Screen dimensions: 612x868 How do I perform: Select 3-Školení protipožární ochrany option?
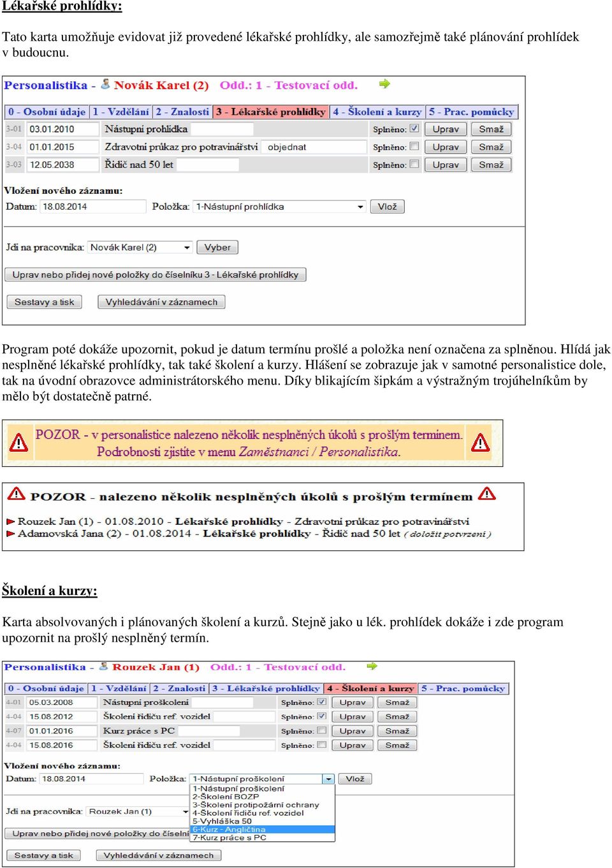pos(263,805)
